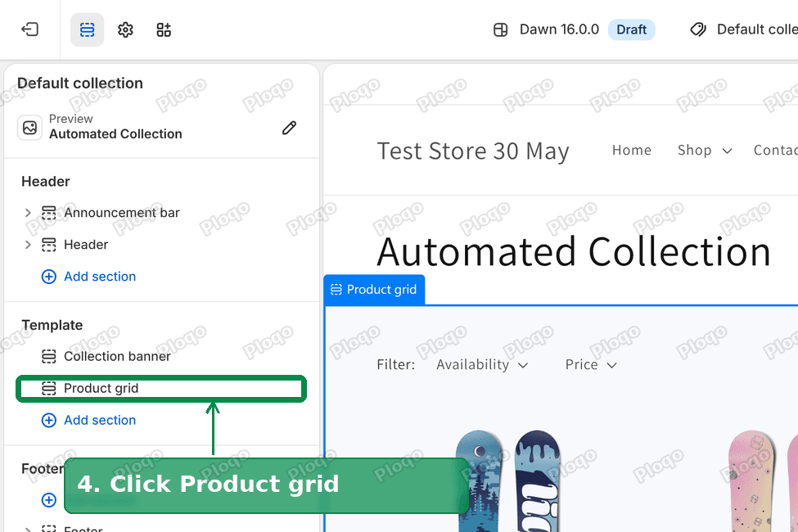
Task: Edit preview with the pencil icon
Action: point(289,128)
